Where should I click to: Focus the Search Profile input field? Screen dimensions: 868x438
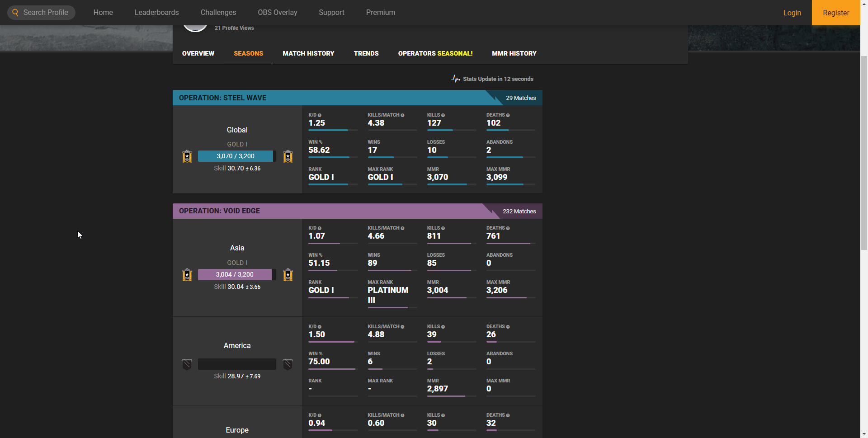click(46, 13)
